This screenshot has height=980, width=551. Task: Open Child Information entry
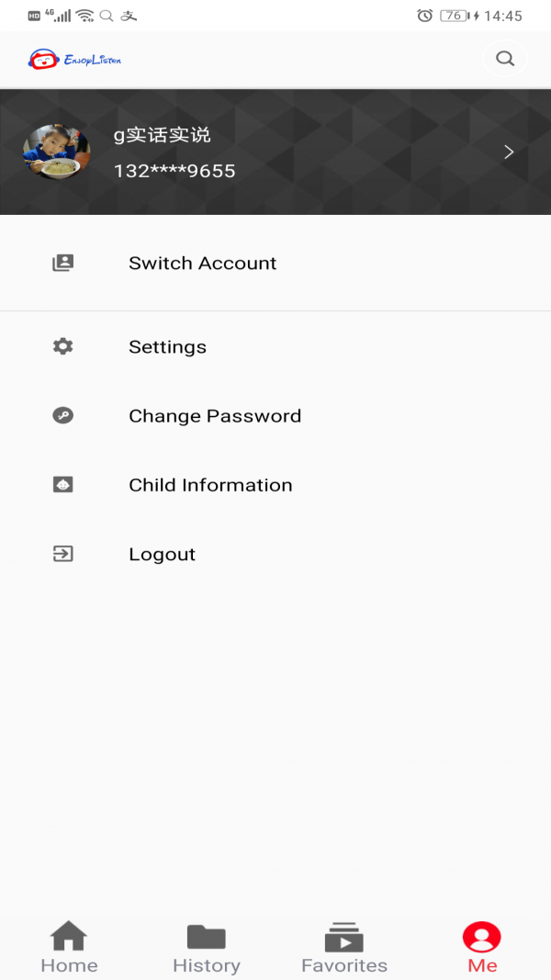[210, 485]
